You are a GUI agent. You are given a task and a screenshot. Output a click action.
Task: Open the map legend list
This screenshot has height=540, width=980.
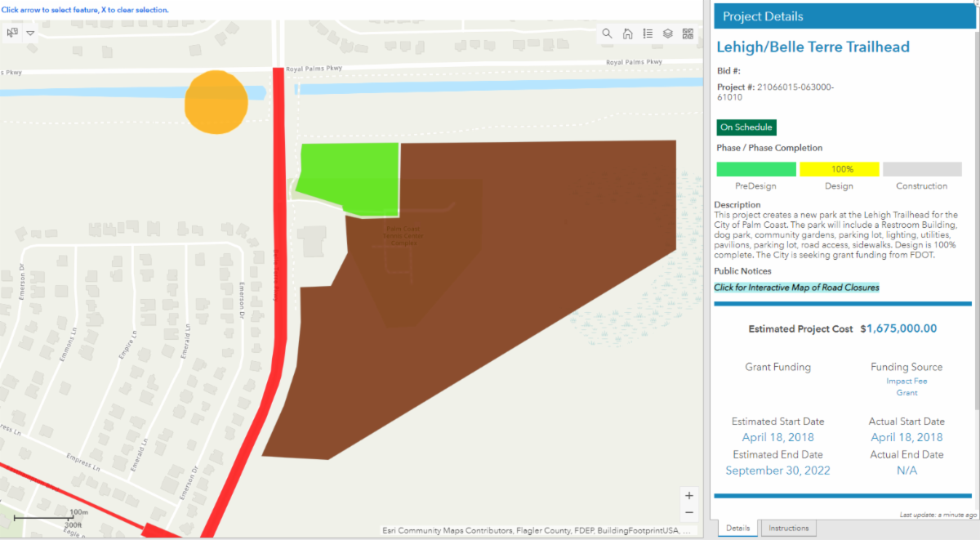[648, 33]
